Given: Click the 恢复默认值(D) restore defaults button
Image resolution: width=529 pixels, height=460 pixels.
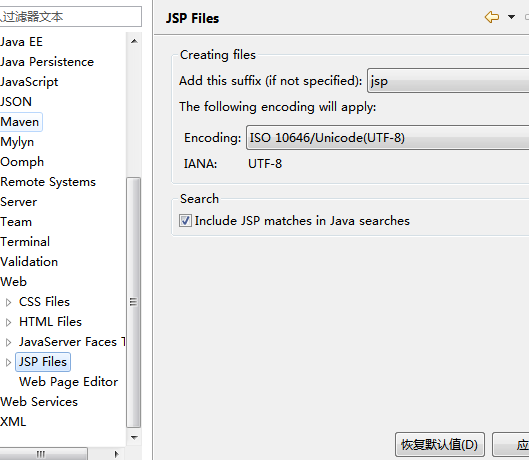Looking at the screenshot, I should (x=440, y=444).
